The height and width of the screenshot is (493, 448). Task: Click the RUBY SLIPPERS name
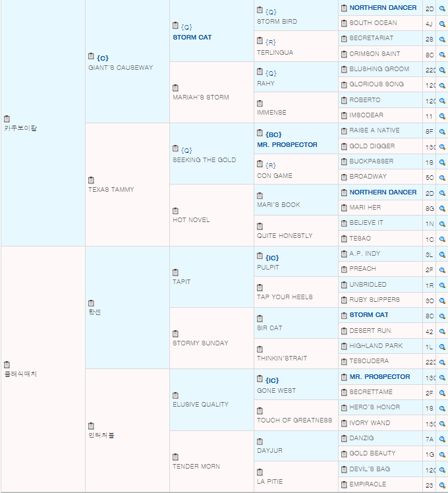point(374,300)
